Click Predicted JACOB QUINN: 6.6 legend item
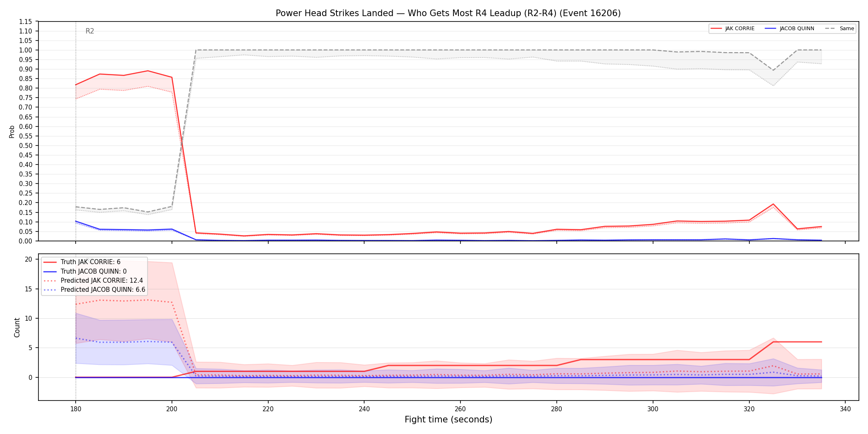This screenshot has width=868, height=434. (x=94, y=290)
